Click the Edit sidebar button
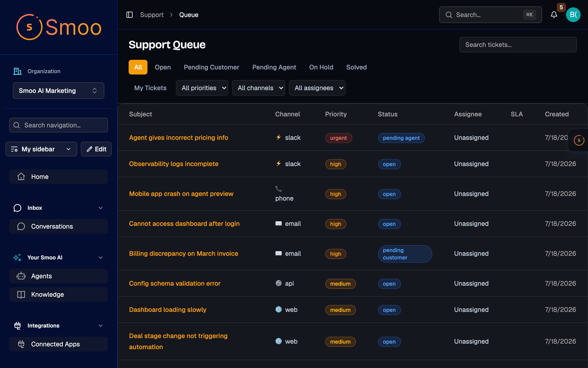Viewport: 588px width, 368px height. click(96, 149)
